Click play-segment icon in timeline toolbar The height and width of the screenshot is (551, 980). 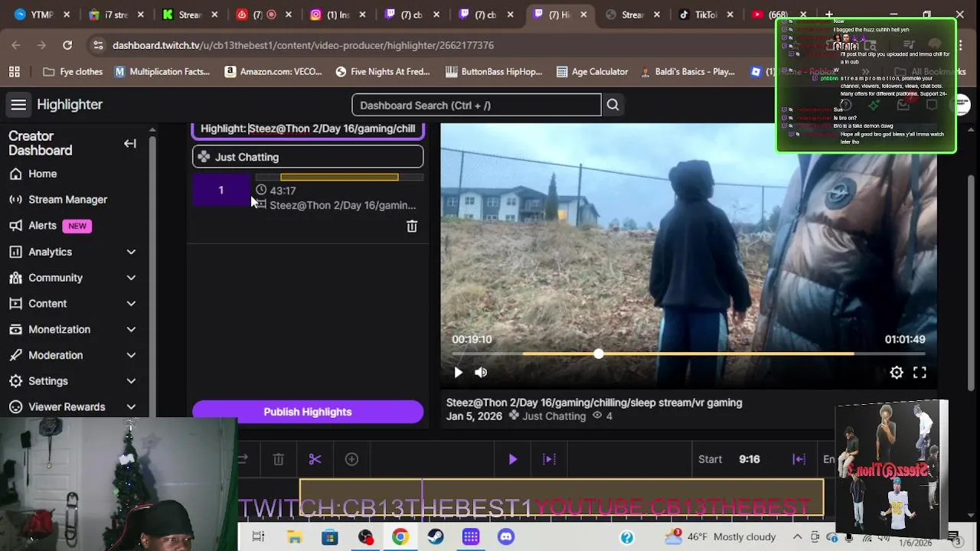click(549, 459)
